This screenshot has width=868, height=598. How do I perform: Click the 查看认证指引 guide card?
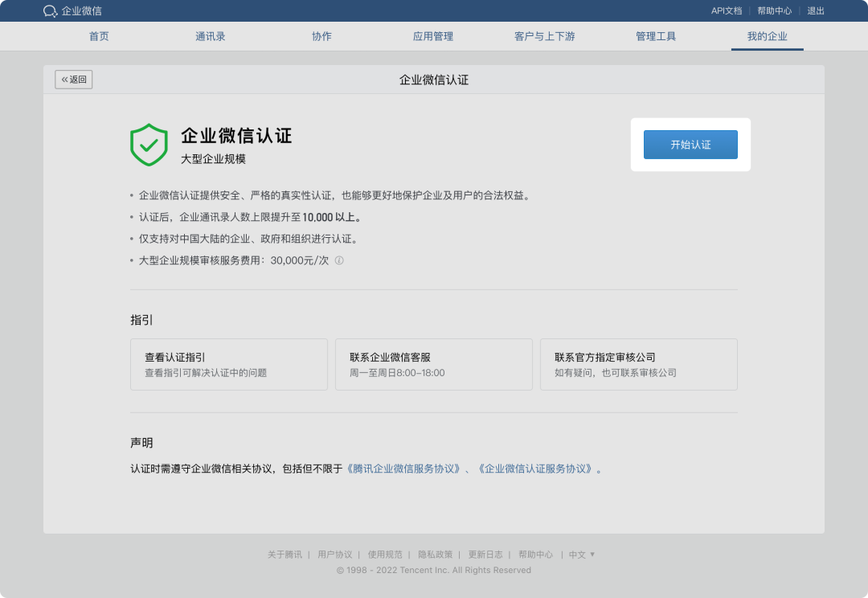coord(227,363)
